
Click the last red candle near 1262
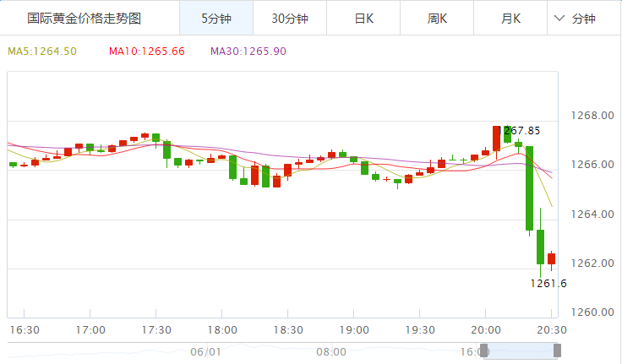pyautogui.click(x=551, y=258)
